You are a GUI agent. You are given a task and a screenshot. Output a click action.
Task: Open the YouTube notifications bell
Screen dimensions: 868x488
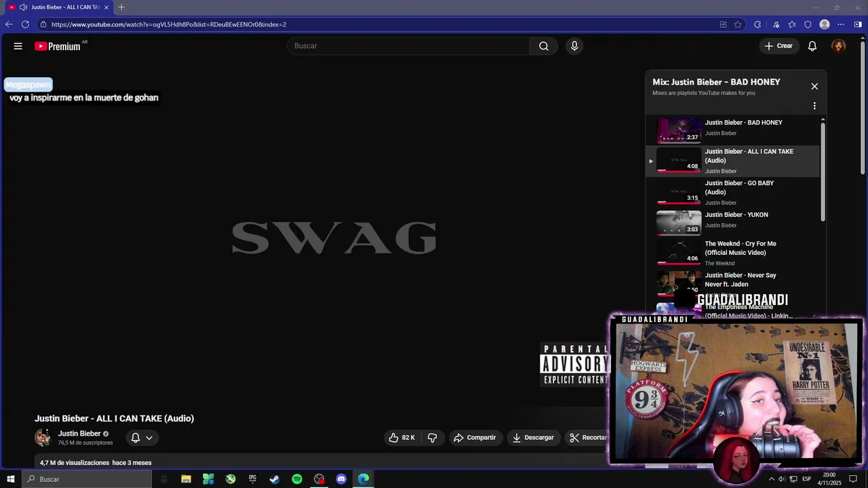[x=812, y=46]
